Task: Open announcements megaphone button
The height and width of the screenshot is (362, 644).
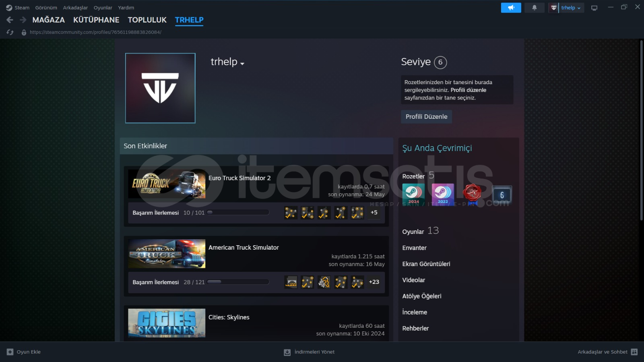Action: click(x=511, y=8)
